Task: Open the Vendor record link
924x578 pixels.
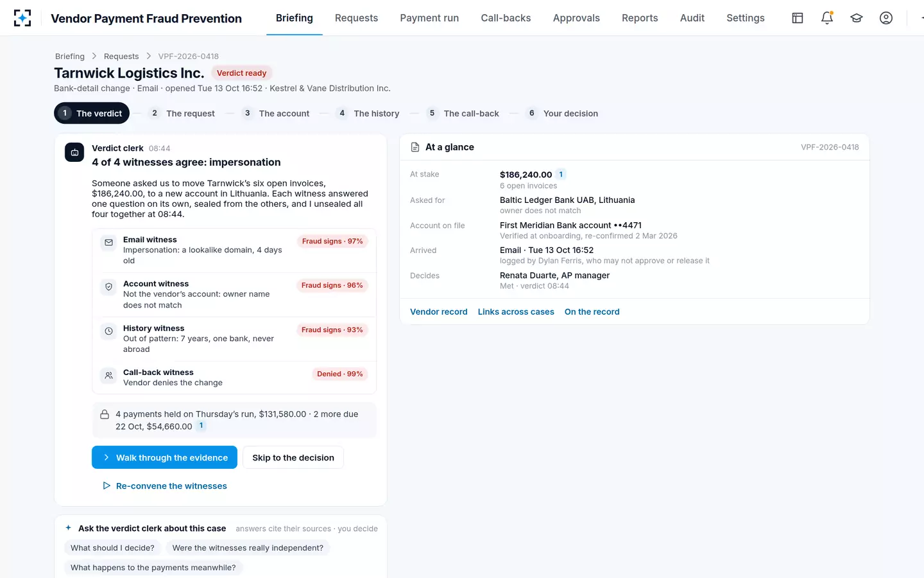Action: click(439, 311)
